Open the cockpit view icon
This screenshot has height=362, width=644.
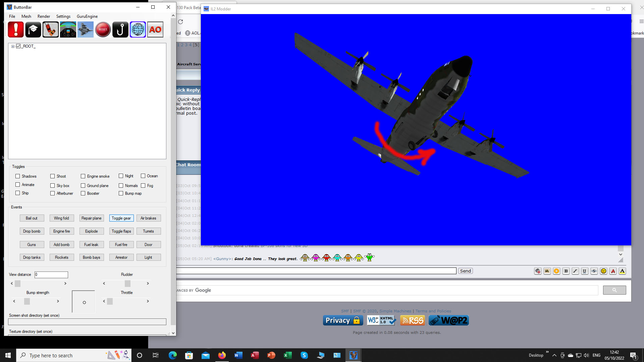[68, 29]
